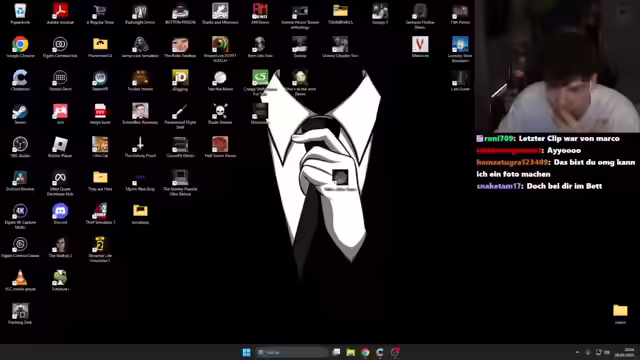Open the Hell Scent Demo shortcut
640x360 pixels.
[220, 147]
